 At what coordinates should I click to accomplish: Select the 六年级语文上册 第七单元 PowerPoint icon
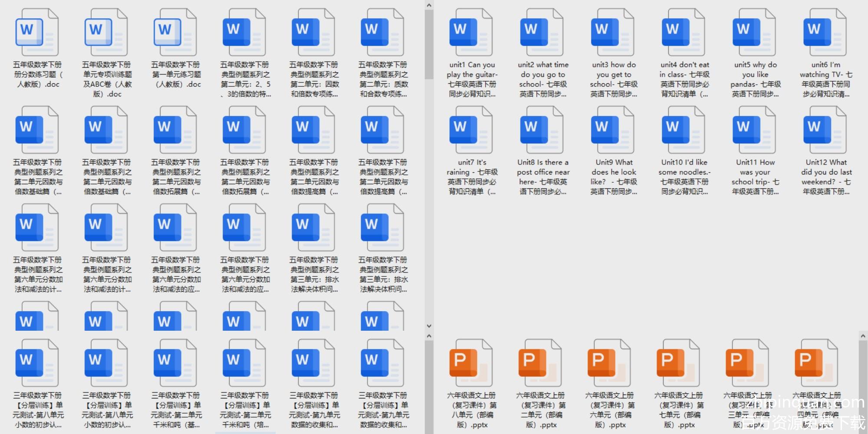tap(678, 363)
